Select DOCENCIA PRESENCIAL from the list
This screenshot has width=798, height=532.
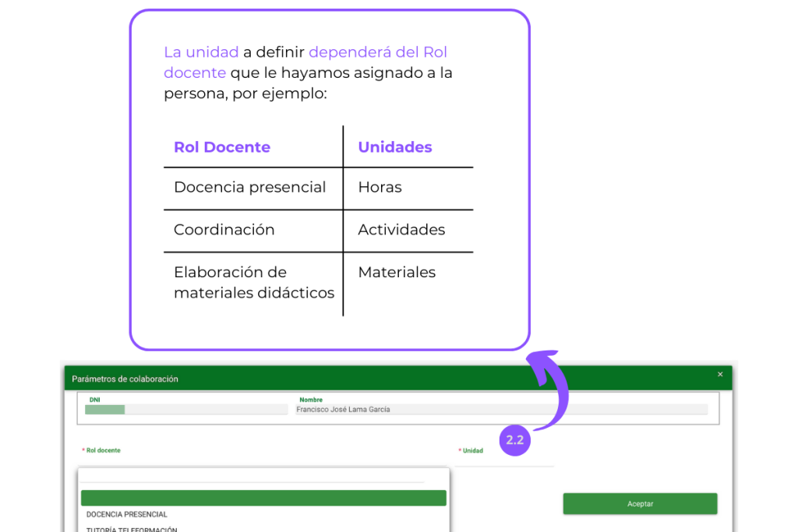click(126, 514)
